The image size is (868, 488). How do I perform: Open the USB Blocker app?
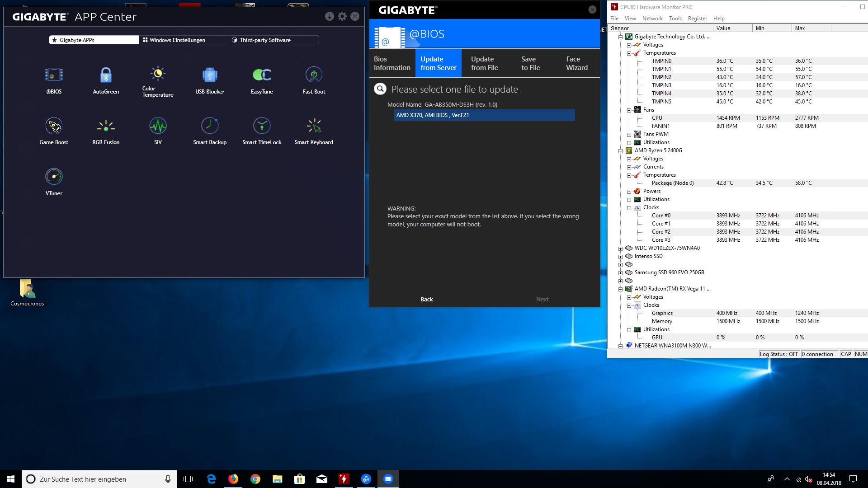point(210,75)
